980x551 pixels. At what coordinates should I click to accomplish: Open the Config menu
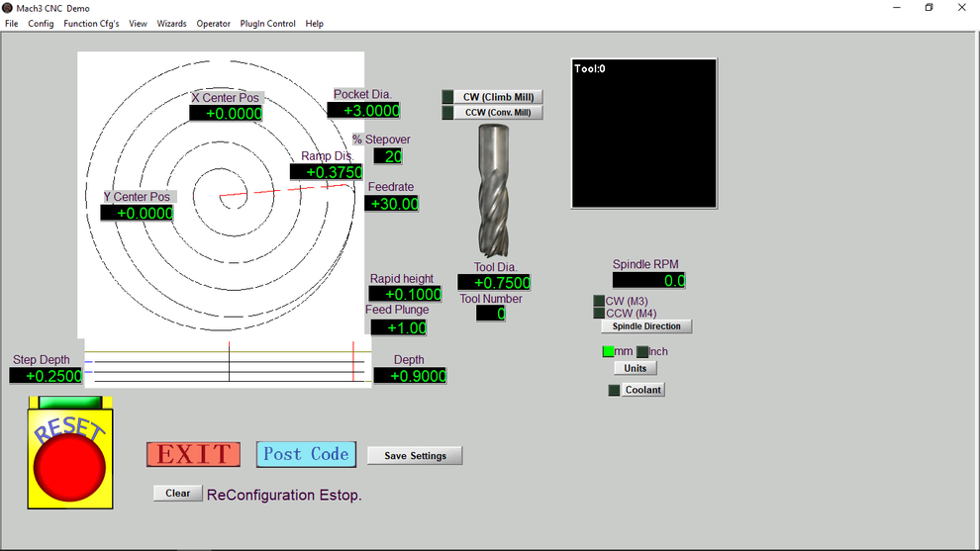[x=41, y=24]
